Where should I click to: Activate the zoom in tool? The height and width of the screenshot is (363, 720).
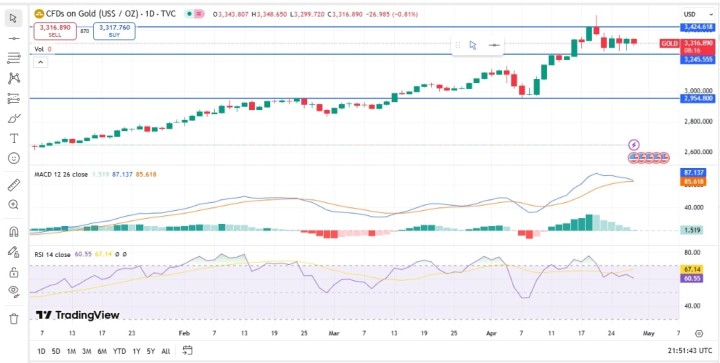pyautogui.click(x=14, y=205)
